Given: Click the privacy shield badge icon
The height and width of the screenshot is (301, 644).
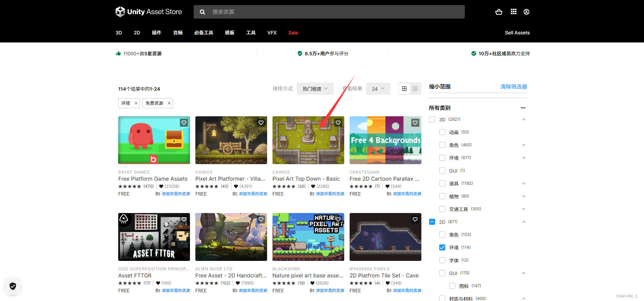Looking at the screenshot, I should 13,286.
